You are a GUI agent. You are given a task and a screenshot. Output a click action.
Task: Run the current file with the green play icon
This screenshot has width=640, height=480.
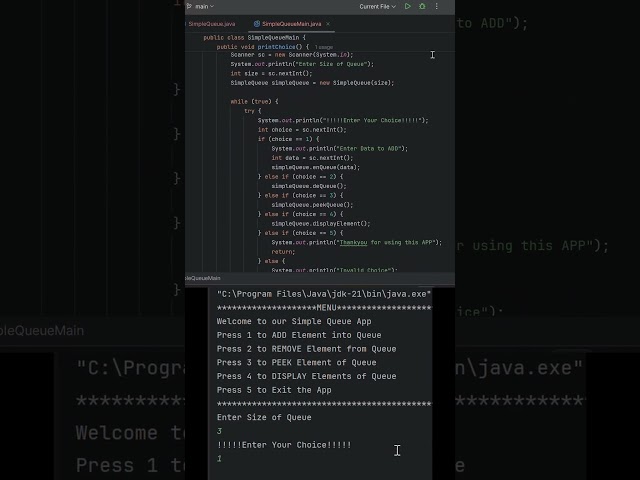pyautogui.click(x=407, y=6)
